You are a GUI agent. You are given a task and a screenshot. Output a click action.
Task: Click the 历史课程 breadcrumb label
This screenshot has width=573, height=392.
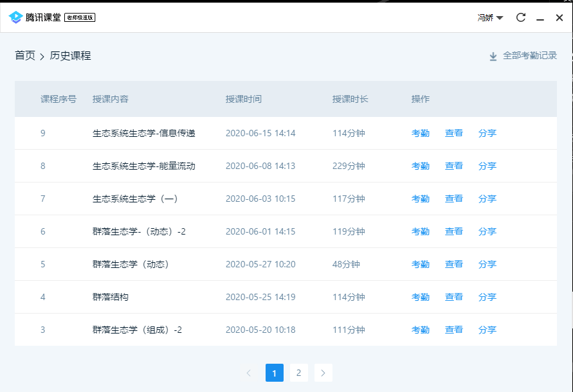pos(70,56)
